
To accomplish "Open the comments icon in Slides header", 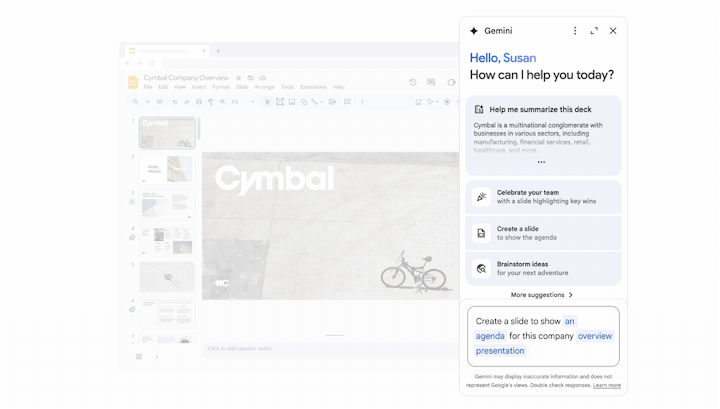I will (x=431, y=82).
